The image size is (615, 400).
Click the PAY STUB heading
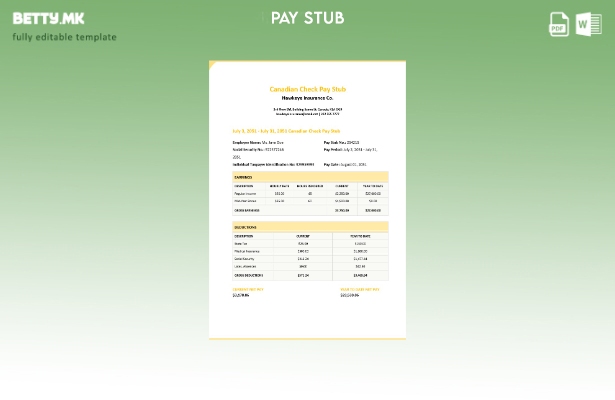[307, 18]
